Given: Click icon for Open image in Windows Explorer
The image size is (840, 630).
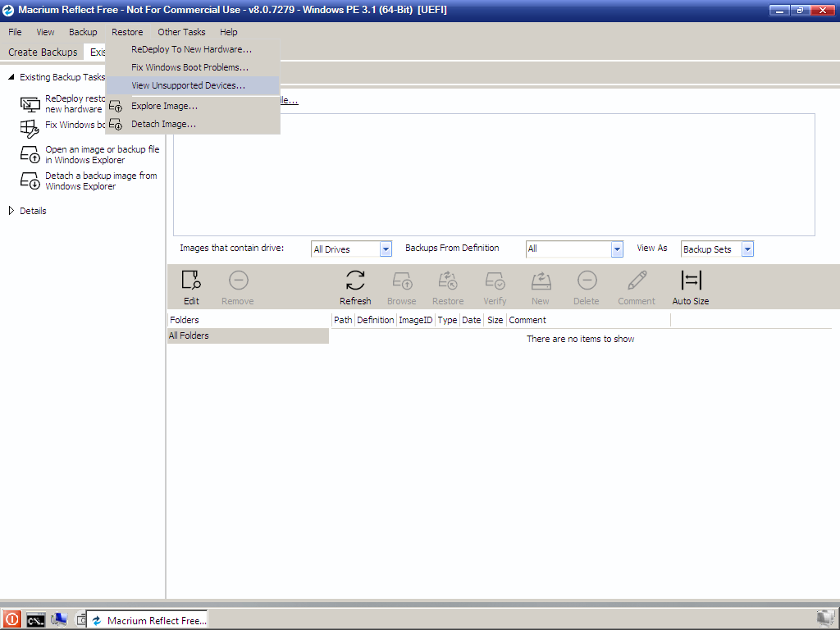Looking at the screenshot, I should pyautogui.click(x=30, y=154).
